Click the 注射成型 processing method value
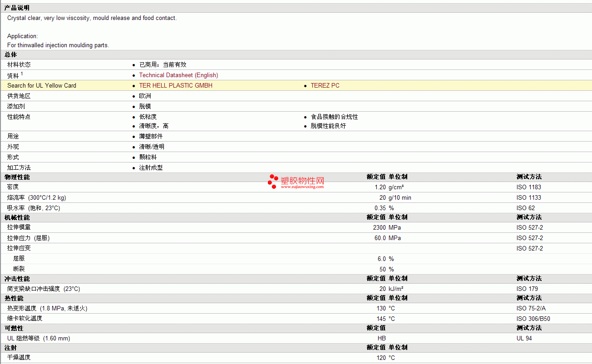This screenshot has height=364, width=592. coord(151,167)
